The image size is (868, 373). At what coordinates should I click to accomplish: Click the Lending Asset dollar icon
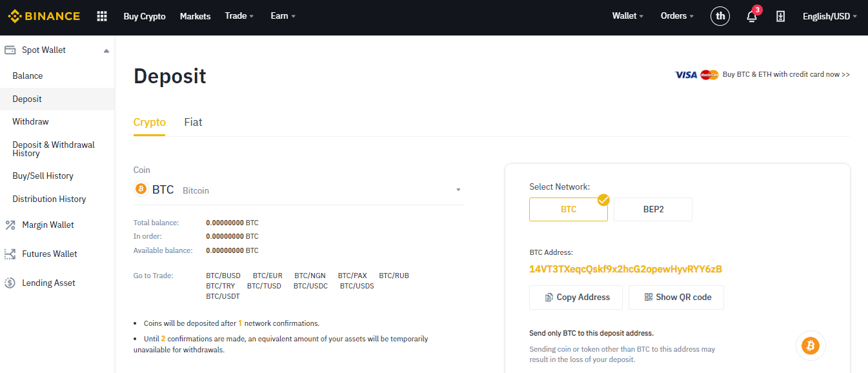(x=10, y=283)
